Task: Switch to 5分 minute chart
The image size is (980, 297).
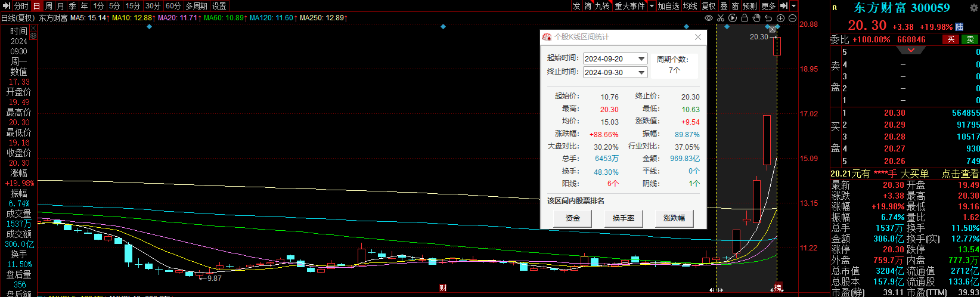Action: tap(114, 6)
